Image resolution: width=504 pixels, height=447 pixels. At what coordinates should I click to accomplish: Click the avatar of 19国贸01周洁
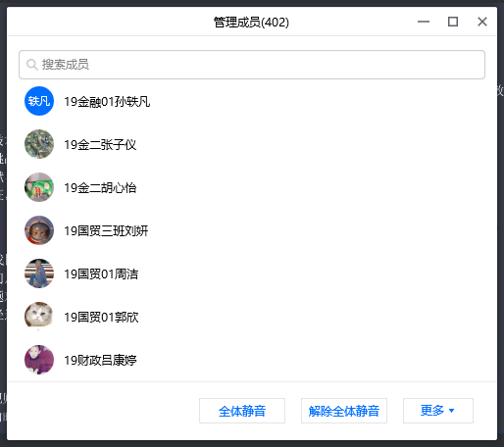click(x=39, y=273)
